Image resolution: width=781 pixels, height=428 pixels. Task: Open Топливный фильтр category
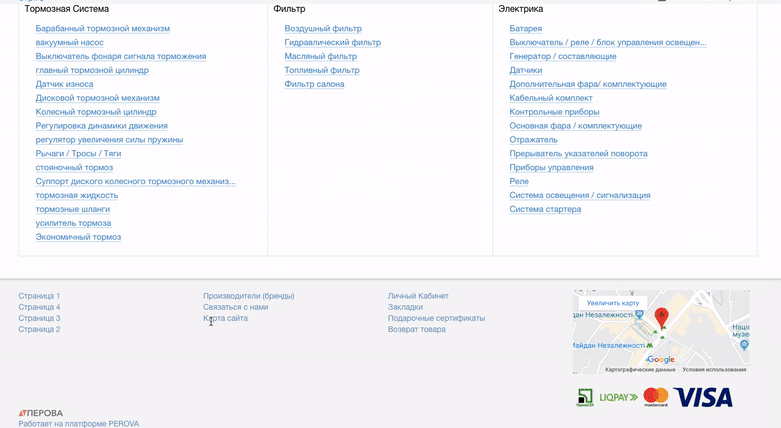point(322,70)
